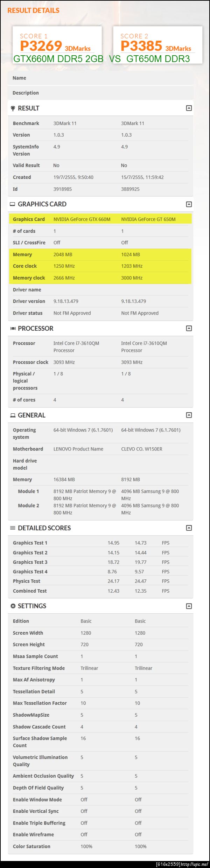
Task: Collapse the PROCESSOR section
Action: (x=189, y=329)
